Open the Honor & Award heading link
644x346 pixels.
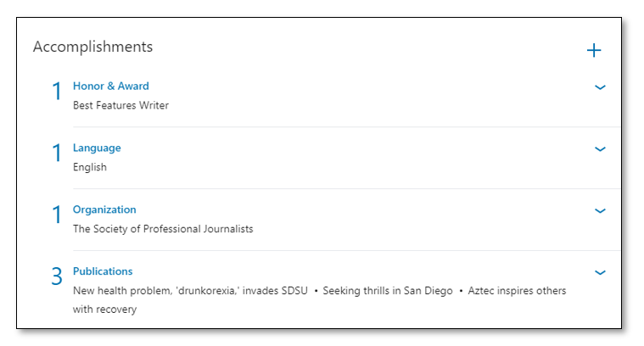point(111,86)
